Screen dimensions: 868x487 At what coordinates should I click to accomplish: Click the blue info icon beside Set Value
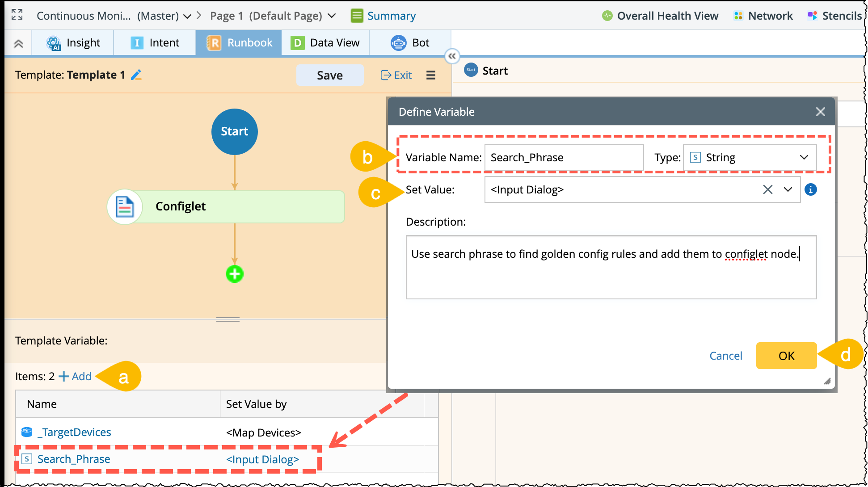(x=810, y=190)
